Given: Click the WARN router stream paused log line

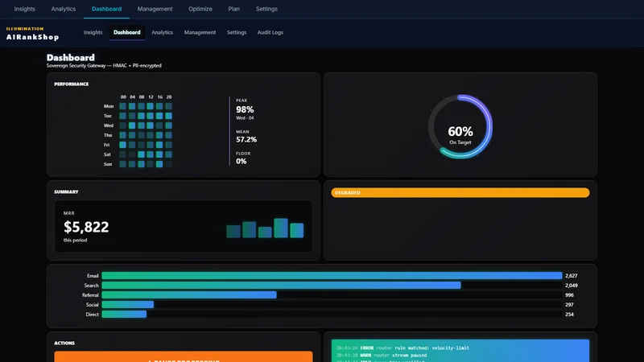Looking at the screenshot, I should pos(382,356).
